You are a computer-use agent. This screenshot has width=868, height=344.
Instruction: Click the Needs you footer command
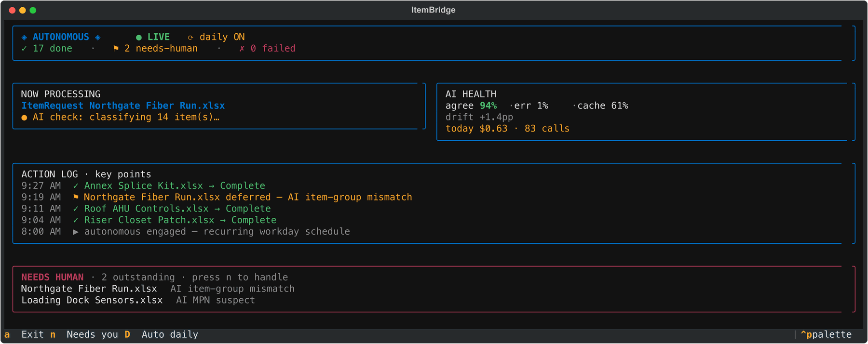coord(92,334)
